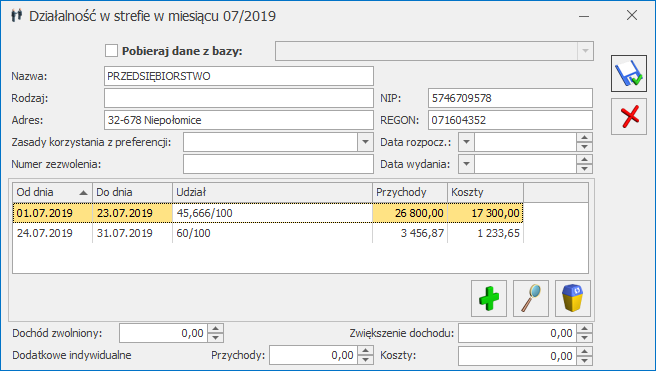Click the Data rozpocz. date field
The height and width of the screenshot is (371, 656).
(525, 142)
